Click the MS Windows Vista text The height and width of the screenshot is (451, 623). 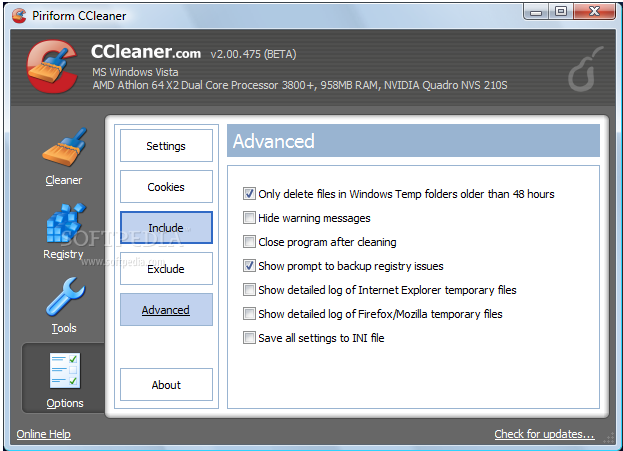click(x=135, y=72)
